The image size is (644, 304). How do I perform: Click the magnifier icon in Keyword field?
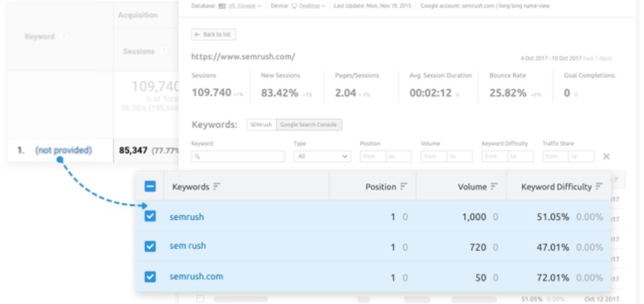[x=197, y=157]
